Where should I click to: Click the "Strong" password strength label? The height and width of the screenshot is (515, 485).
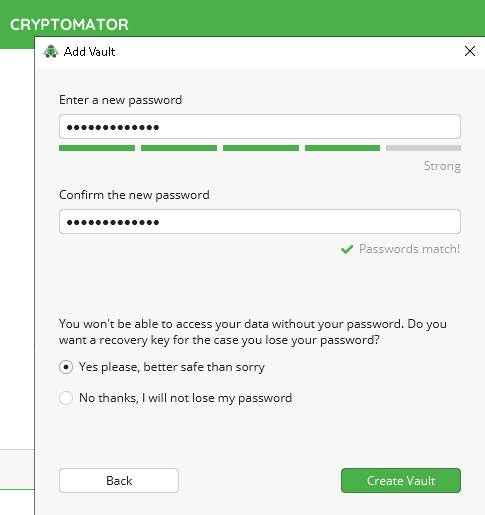pyautogui.click(x=442, y=166)
